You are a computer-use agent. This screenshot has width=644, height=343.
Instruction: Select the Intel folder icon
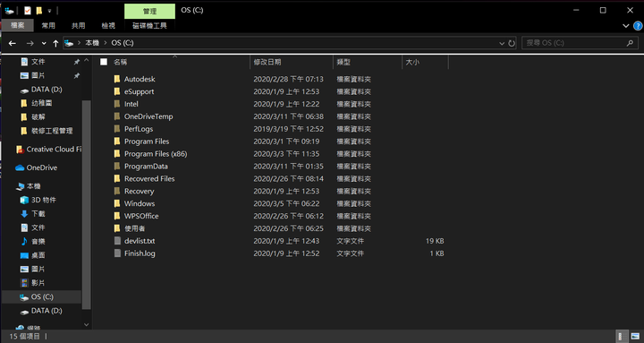click(117, 104)
